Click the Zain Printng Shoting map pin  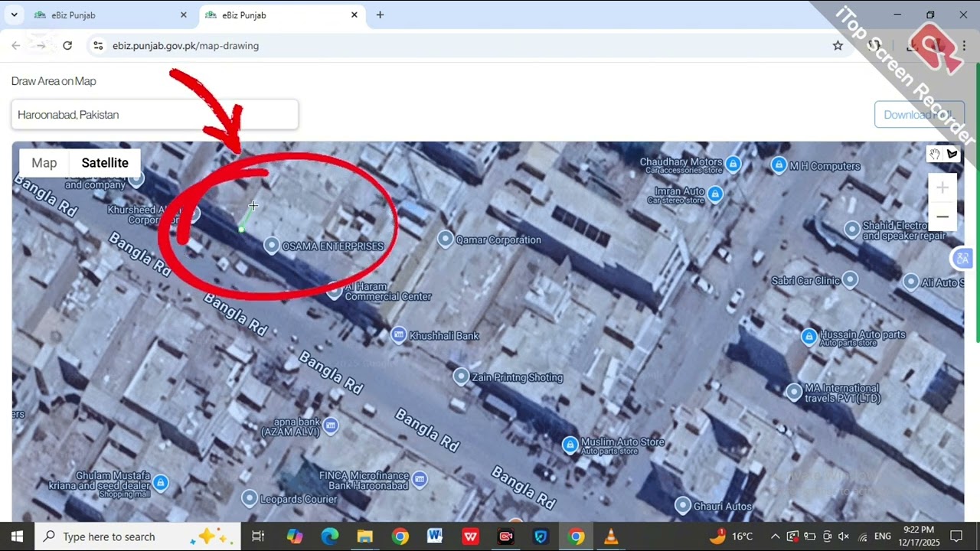(461, 377)
